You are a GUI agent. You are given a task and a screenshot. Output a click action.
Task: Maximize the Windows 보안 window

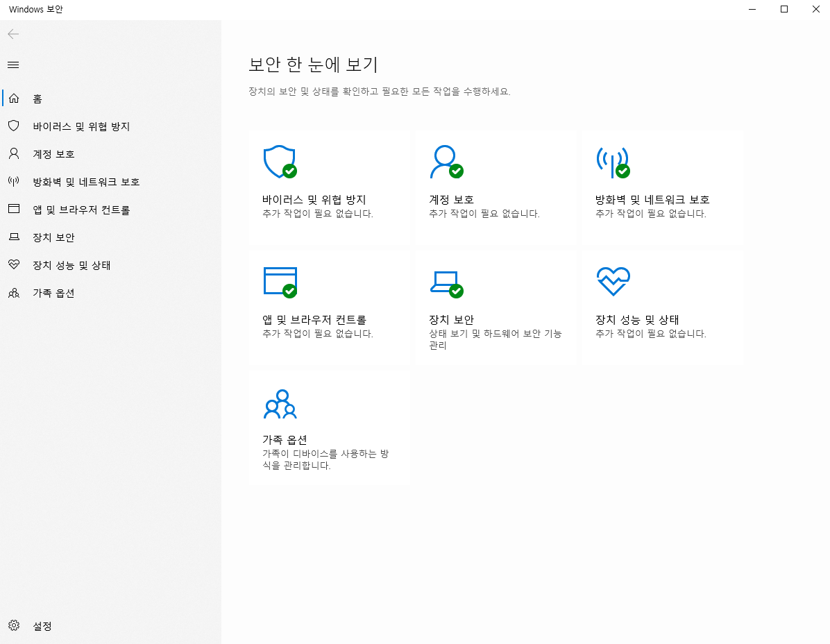(x=784, y=10)
